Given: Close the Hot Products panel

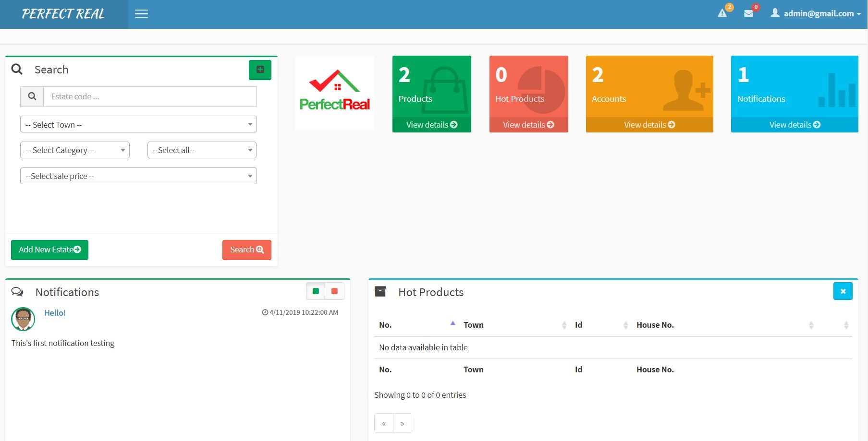Looking at the screenshot, I should point(843,291).
